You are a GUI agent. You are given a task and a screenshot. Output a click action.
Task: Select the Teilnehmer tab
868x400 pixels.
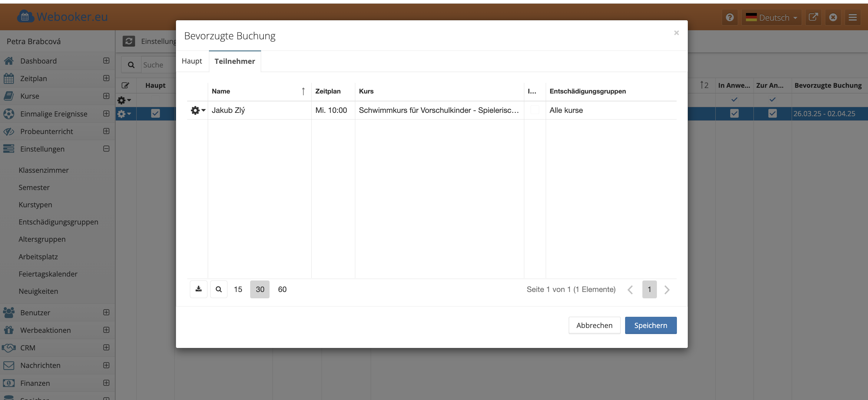pos(234,61)
